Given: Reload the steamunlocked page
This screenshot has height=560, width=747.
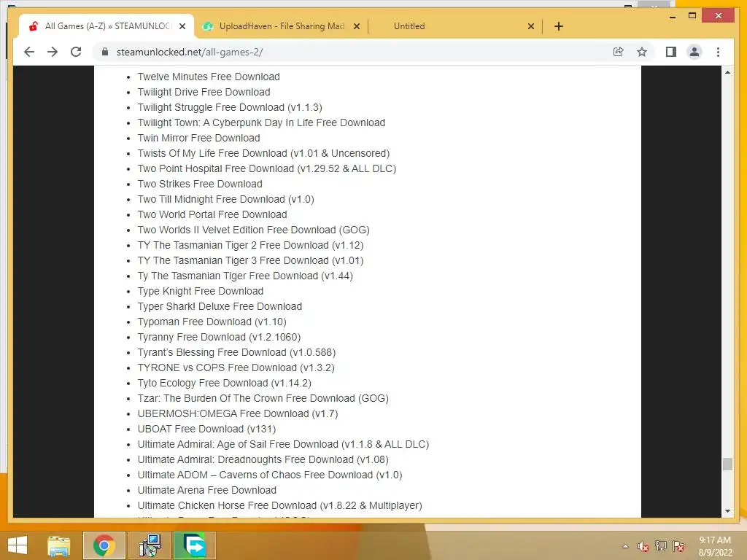Looking at the screenshot, I should pyautogui.click(x=76, y=52).
